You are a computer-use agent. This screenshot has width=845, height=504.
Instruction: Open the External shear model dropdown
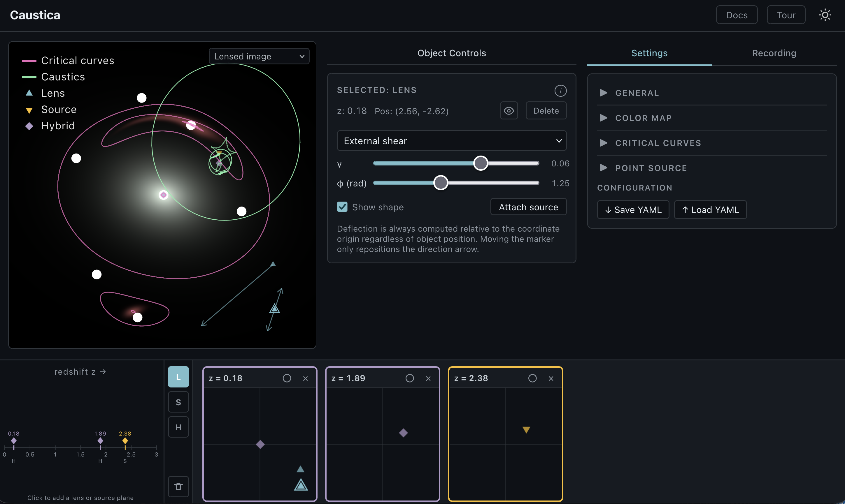(451, 141)
